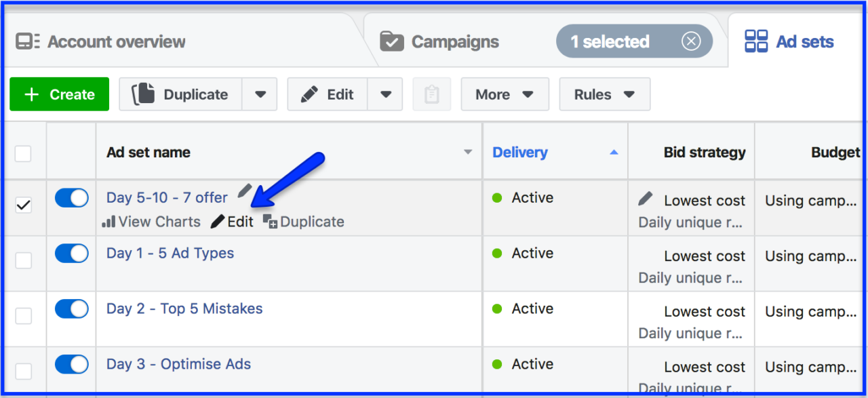Dismiss the 1 selected filter with its X

[691, 41]
